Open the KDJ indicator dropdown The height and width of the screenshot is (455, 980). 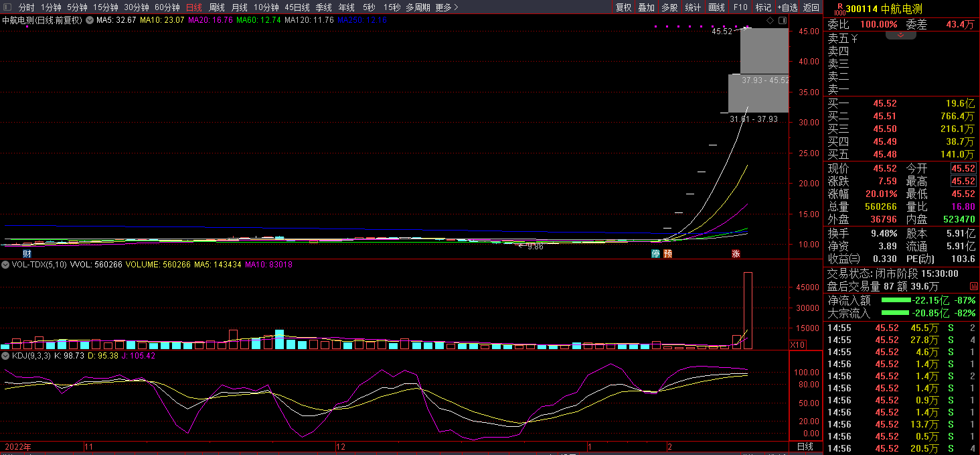tap(6, 356)
